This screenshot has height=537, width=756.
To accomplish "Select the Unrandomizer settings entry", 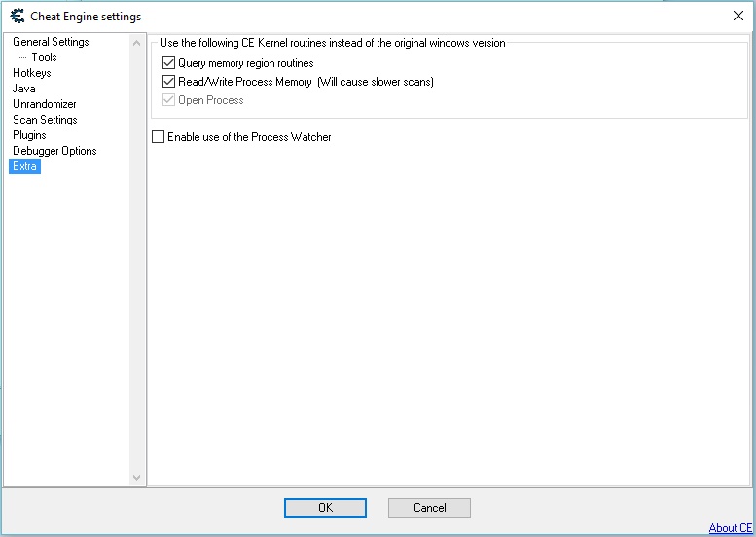I will 45,104.
